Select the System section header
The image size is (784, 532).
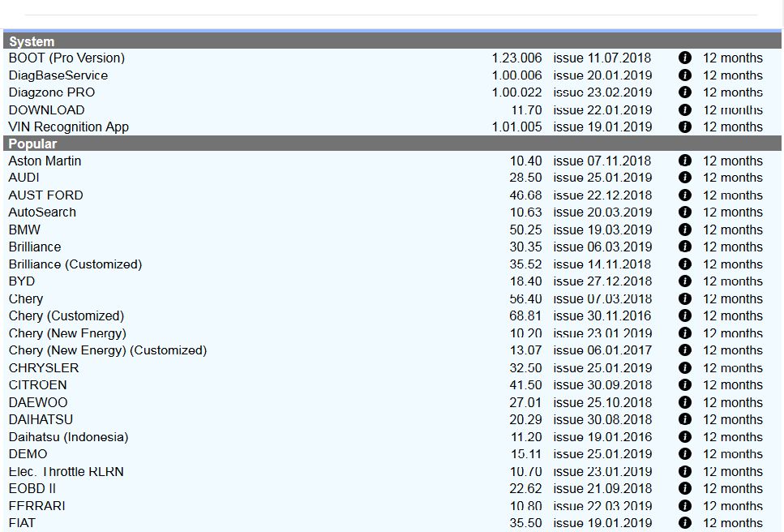coord(392,41)
